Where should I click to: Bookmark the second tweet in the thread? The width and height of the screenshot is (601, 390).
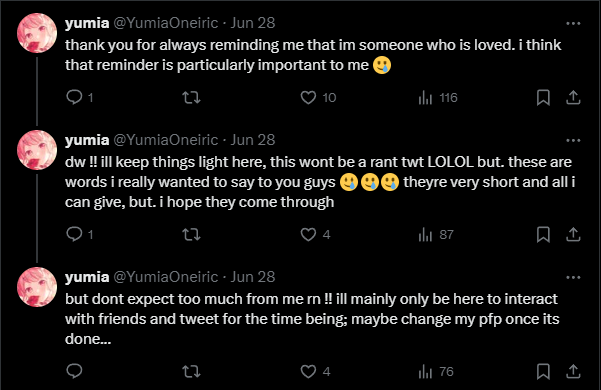click(x=543, y=234)
